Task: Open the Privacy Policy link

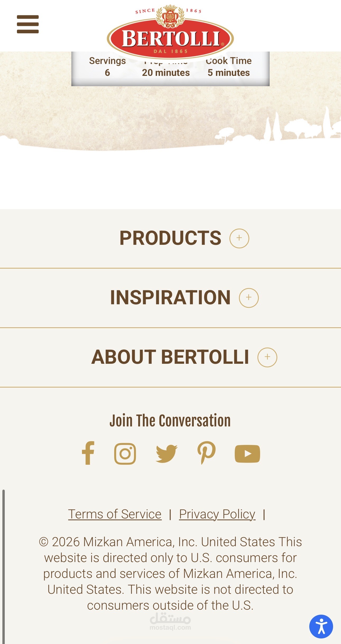Action: pyautogui.click(x=217, y=514)
